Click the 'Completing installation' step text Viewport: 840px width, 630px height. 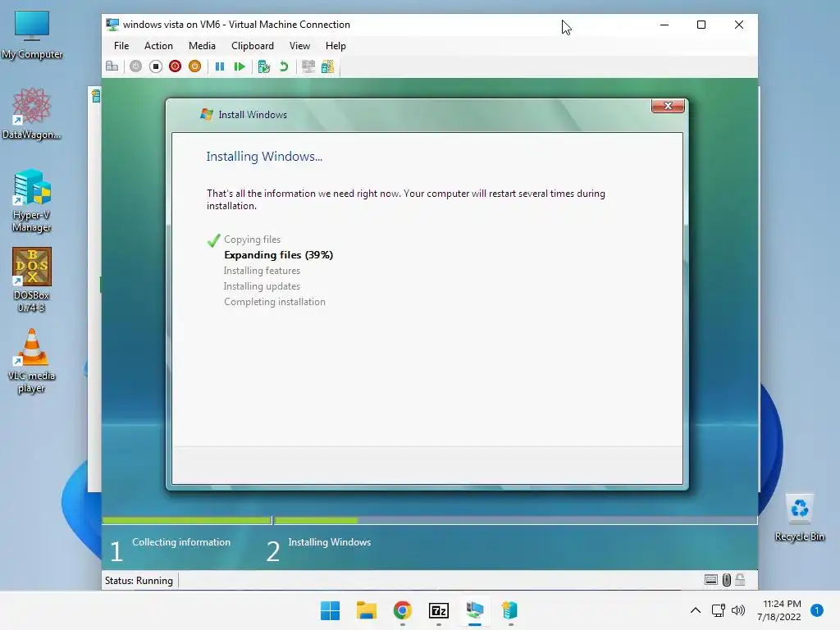275,302
